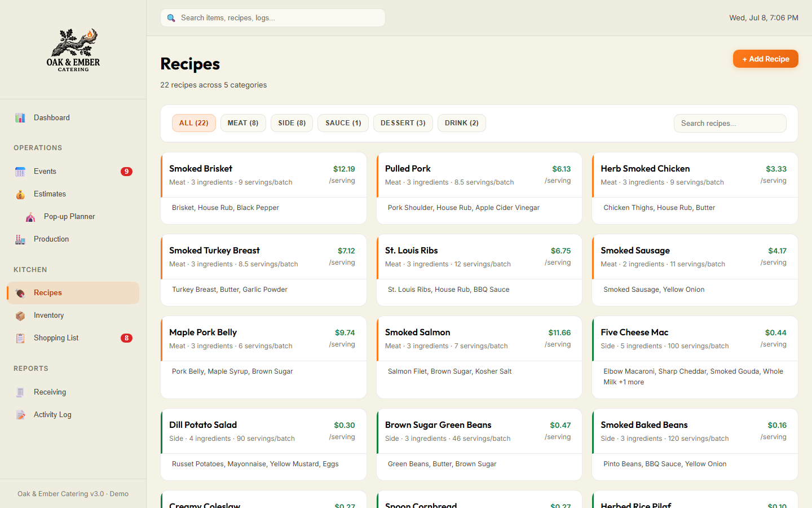Click the date 'Wed, Jul 8, 7:06 PM'

764,18
